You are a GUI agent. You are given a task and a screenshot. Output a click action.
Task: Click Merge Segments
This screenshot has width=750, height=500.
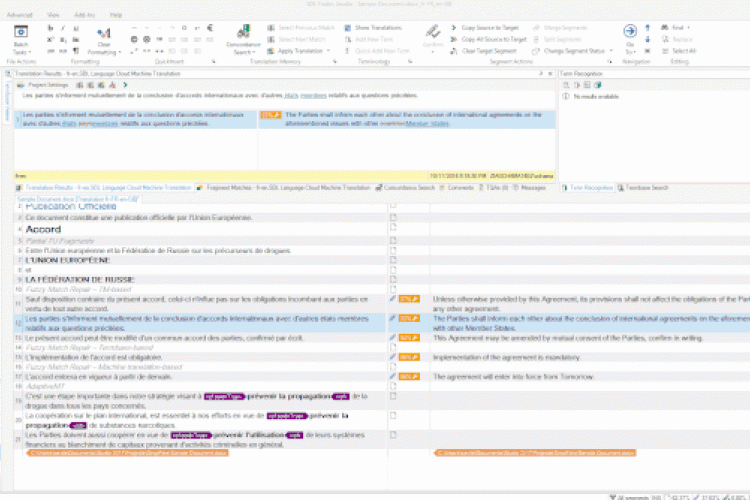[x=560, y=28]
